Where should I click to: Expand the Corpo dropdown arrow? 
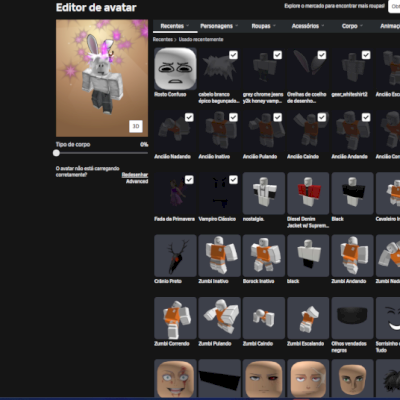point(361,26)
